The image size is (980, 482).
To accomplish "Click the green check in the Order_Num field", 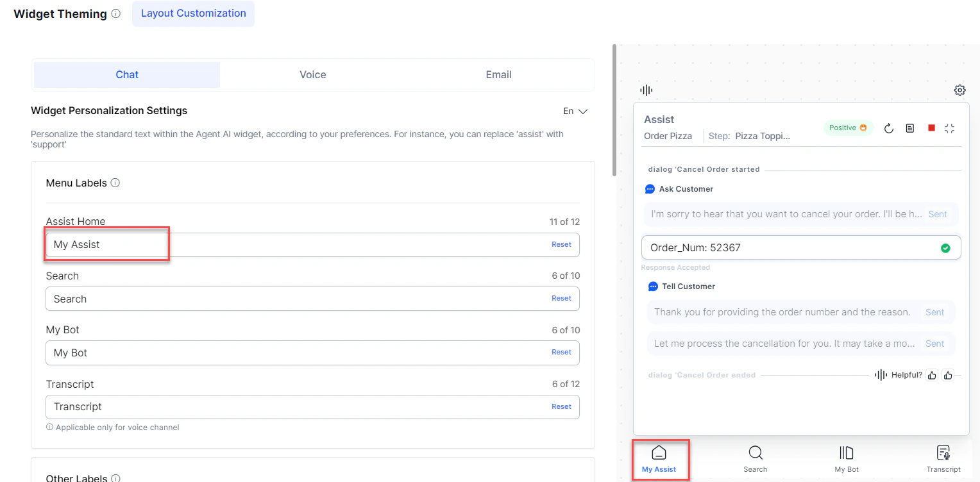I will [945, 248].
